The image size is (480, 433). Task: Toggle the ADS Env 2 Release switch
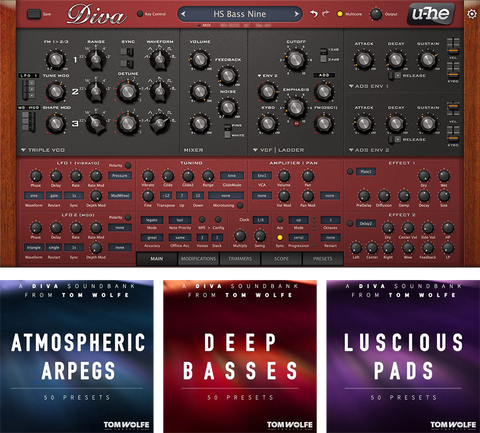click(x=394, y=140)
